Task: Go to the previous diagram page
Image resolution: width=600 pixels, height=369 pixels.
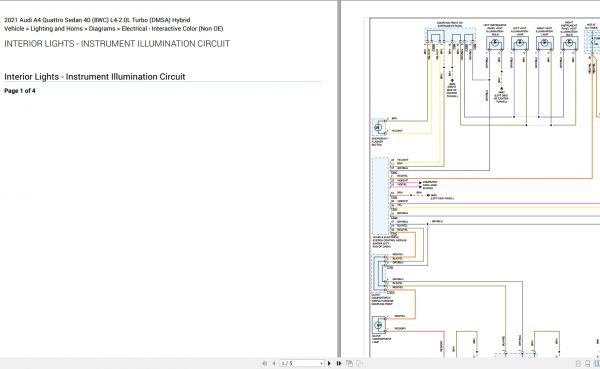Action: pyautogui.click(x=274, y=363)
